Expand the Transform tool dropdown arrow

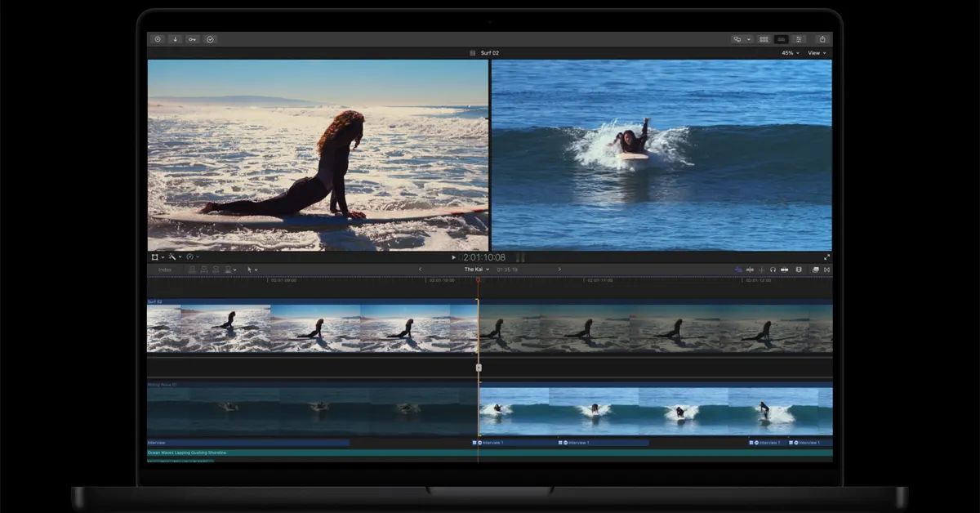[163, 256]
